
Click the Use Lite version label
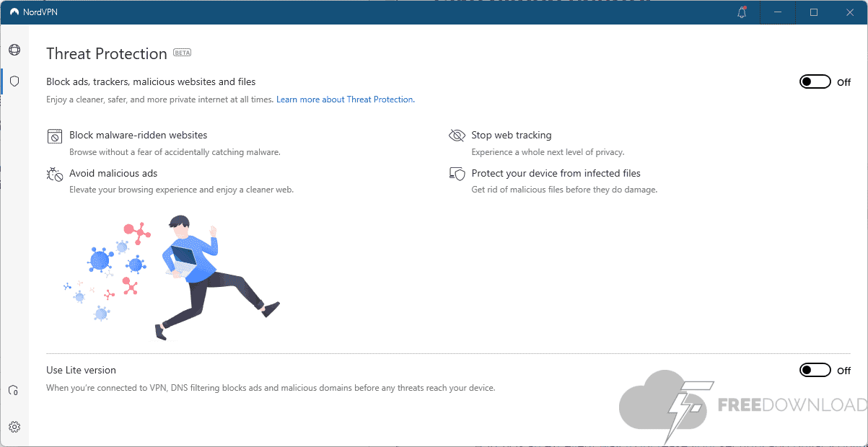click(81, 370)
